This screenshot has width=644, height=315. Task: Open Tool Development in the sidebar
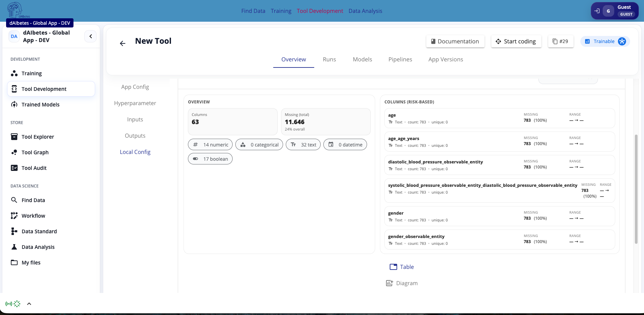coord(51,89)
